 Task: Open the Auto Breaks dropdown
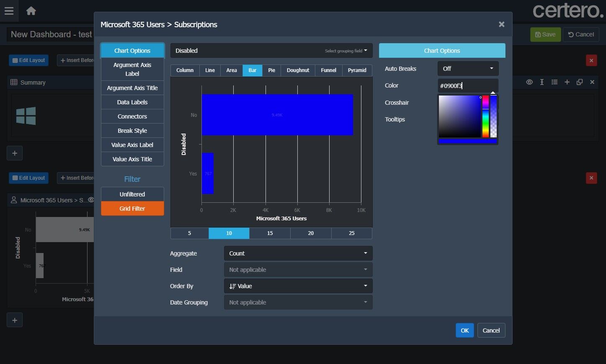[x=468, y=69]
